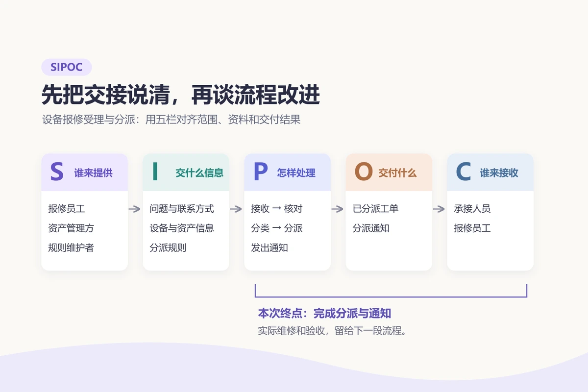Click 报修员工 in the C card
The width and height of the screenshot is (588, 392).
coord(472,228)
